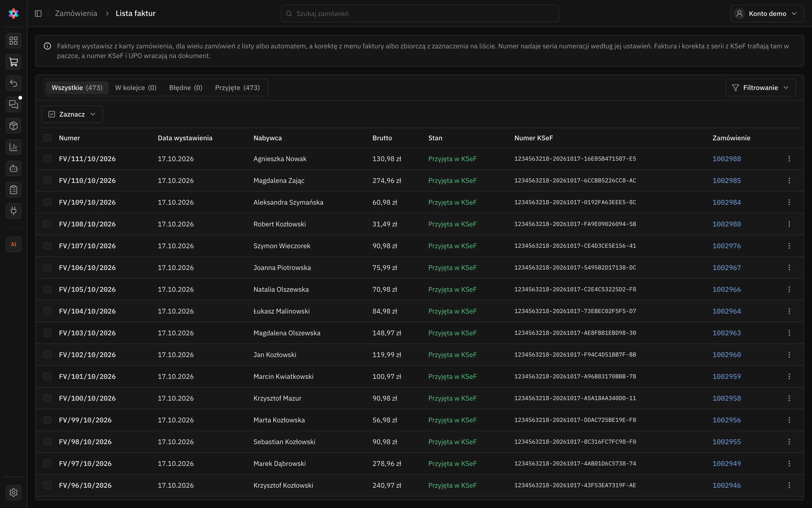Switch to the W kolejce (0) tab
The width and height of the screenshot is (812, 508).
(x=136, y=88)
